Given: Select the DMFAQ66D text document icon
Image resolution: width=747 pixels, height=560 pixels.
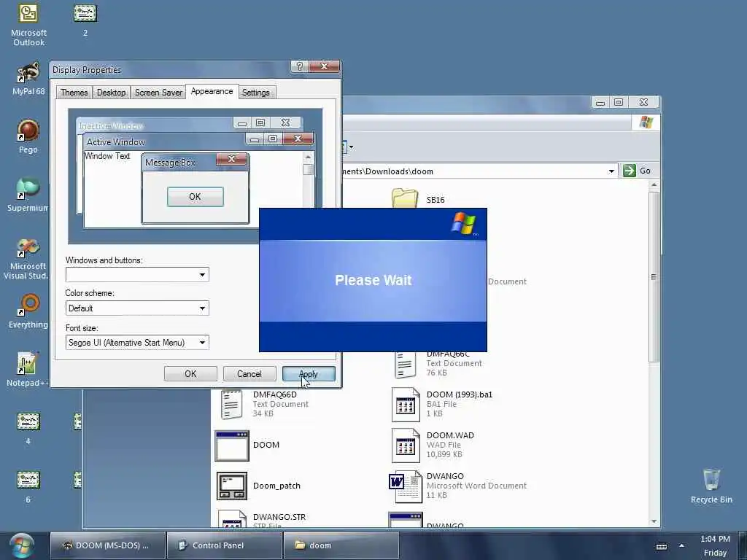Looking at the screenshot, I should tap(232, 404).
